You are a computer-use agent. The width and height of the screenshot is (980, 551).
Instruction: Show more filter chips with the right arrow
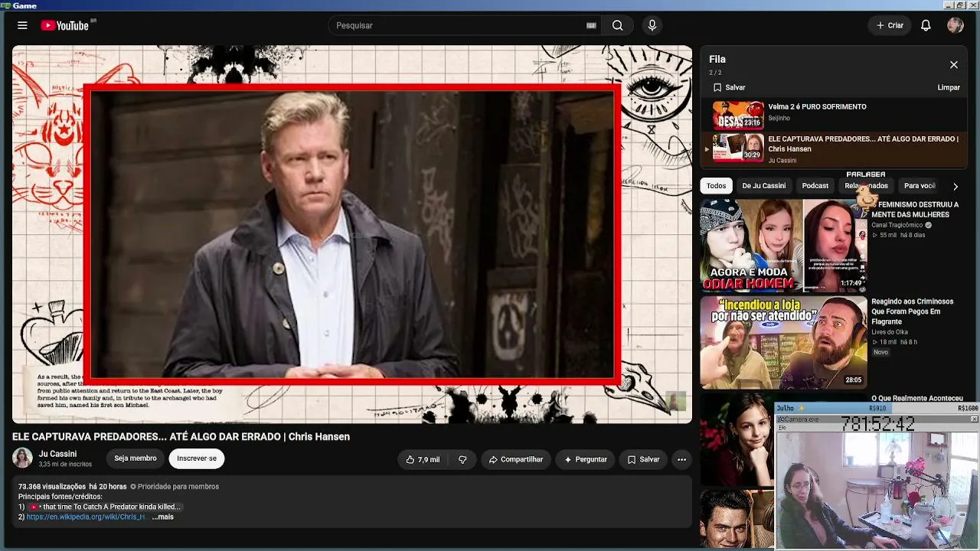[x=955, y=186]
